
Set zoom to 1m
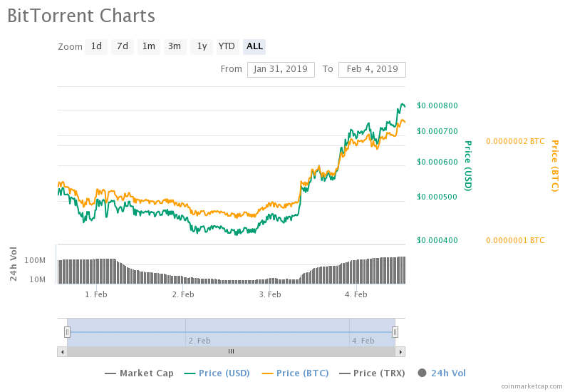149,47
